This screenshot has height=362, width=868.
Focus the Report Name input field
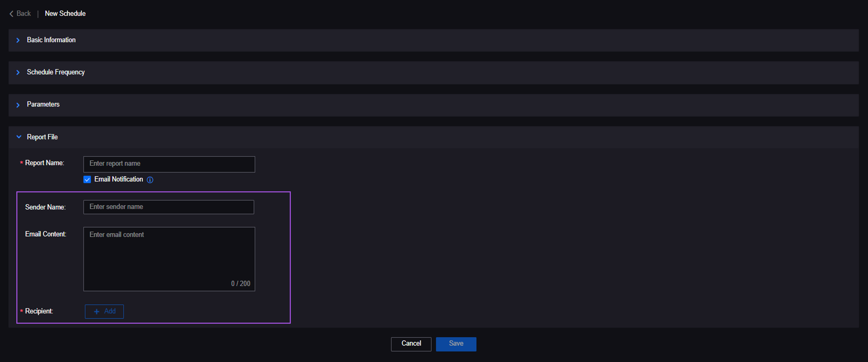pyautogui.click(x=169, y=164)
